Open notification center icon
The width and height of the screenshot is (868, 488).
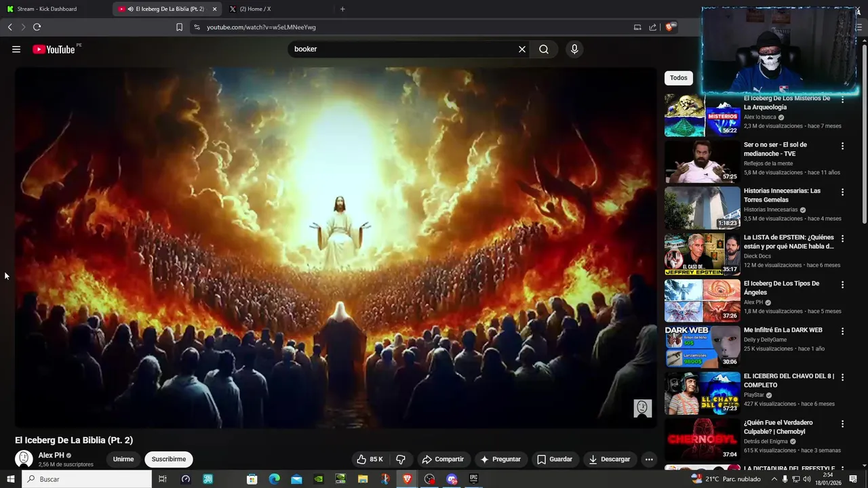click(x=853, y=479)
